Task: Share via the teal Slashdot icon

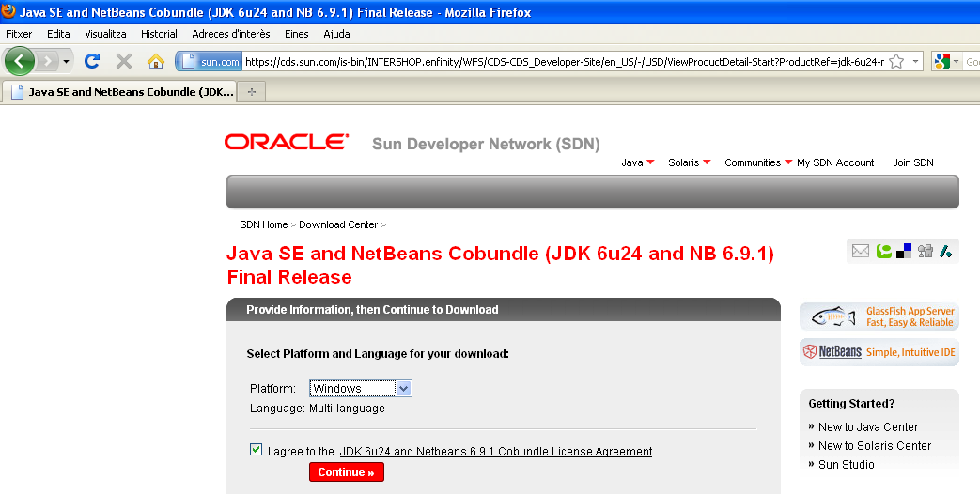Action: click(x=945, y=251)
